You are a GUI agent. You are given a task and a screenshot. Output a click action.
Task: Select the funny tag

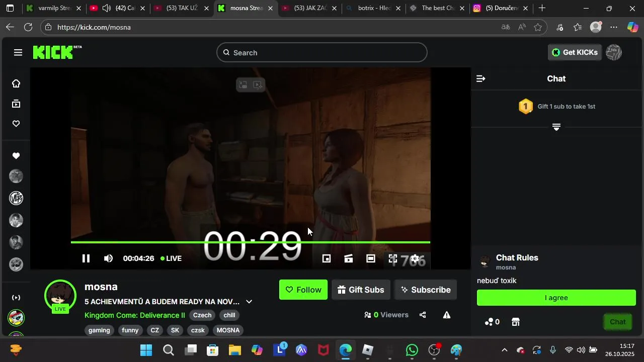[x=130, y=330]
